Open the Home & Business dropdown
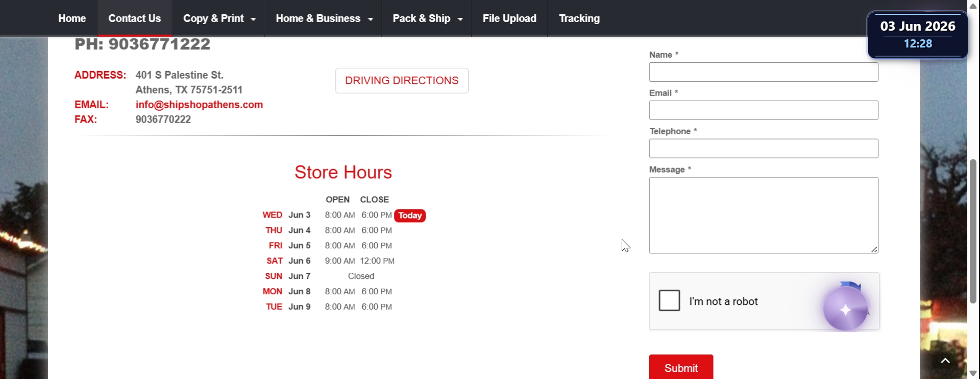 324,18
